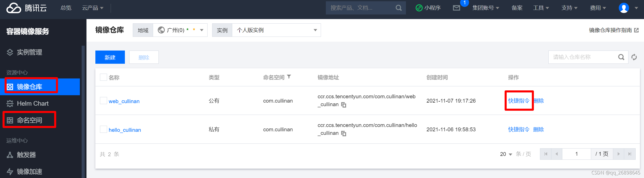Screen dimensions: 644x178
Task: Click the 实例管理 sidebar icon
Action: click(x=10, y=52)
